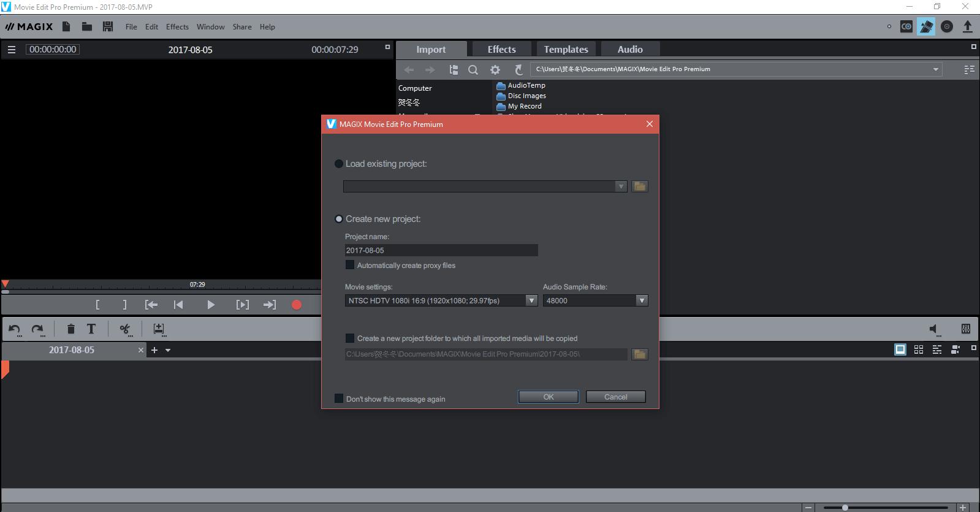Enable Automatically create proxy files

click(x=350, y=265)
